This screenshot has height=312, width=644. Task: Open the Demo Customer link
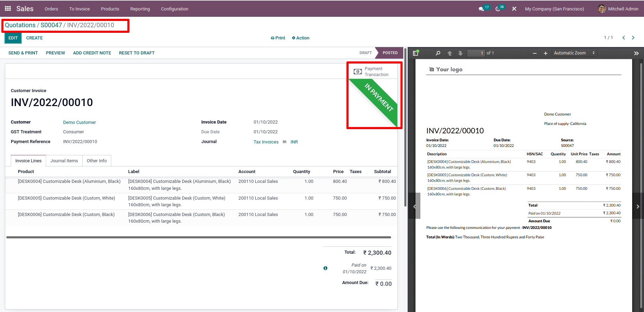point(80,122)
